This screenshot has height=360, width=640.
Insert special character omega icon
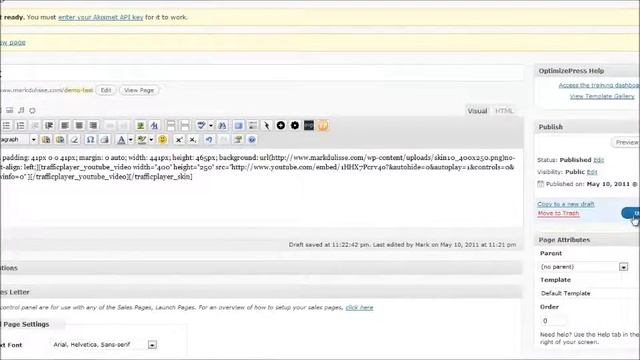point(90,140)
